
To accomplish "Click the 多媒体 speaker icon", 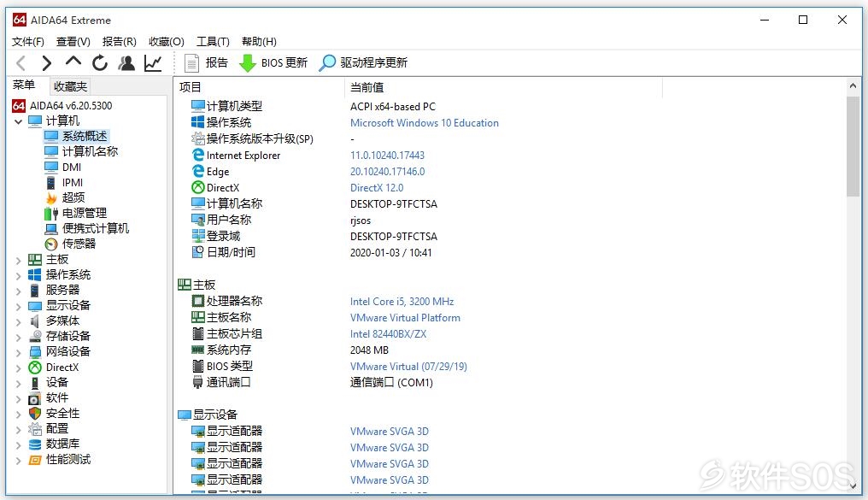I will (x=35, y=321).
